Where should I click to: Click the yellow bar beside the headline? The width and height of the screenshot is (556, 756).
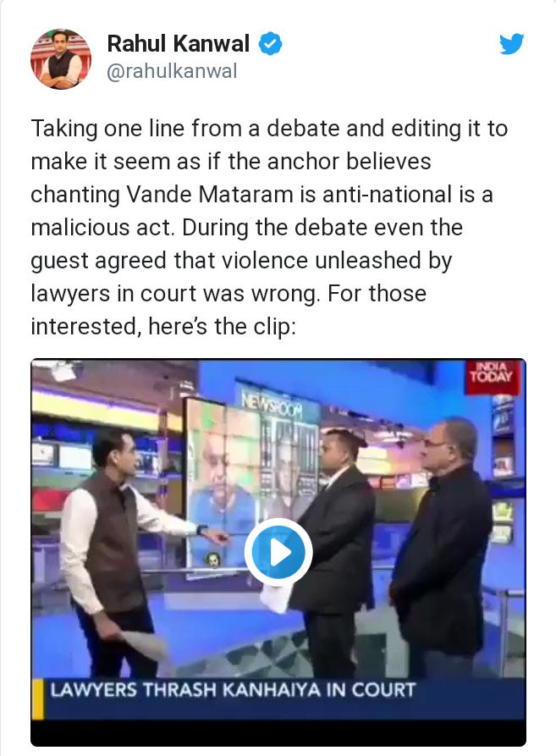(x=37, y=699)
